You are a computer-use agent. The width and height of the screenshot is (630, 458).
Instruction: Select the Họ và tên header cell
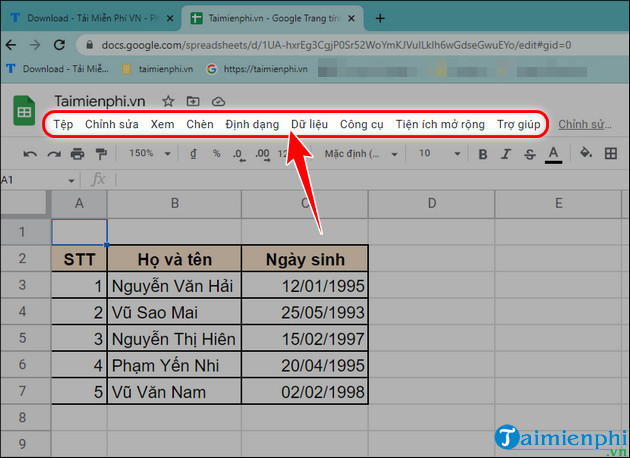coord(174,259)
